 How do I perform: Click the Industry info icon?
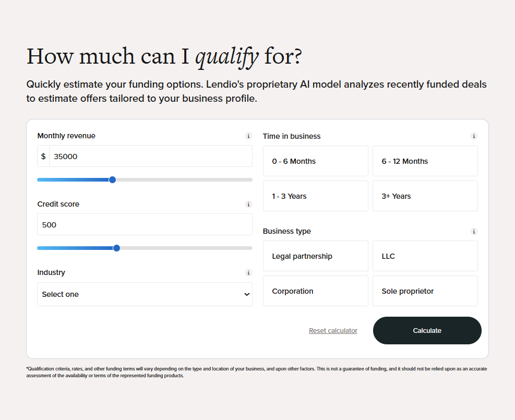click(248, 273)
